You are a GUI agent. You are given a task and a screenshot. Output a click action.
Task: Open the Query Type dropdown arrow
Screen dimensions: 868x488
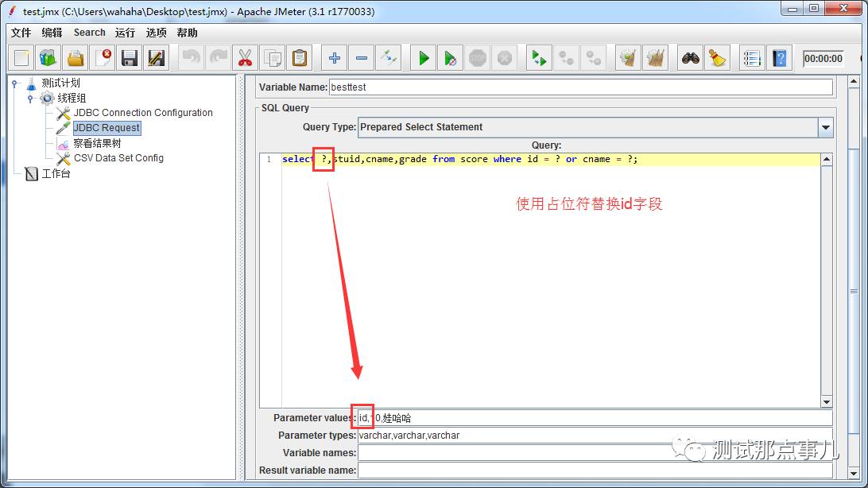pos(825,127)
